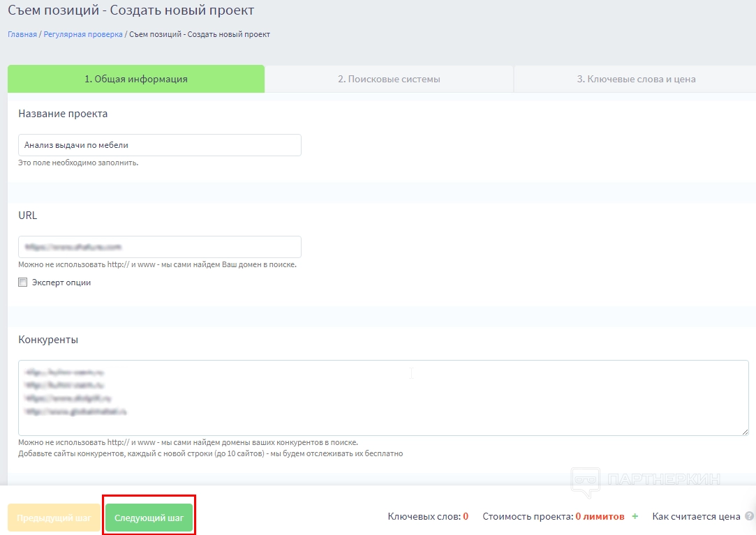The image size is (756, 535).
Task: Click the green plus icon next to лимитов
Action: (x=635, y=516)
